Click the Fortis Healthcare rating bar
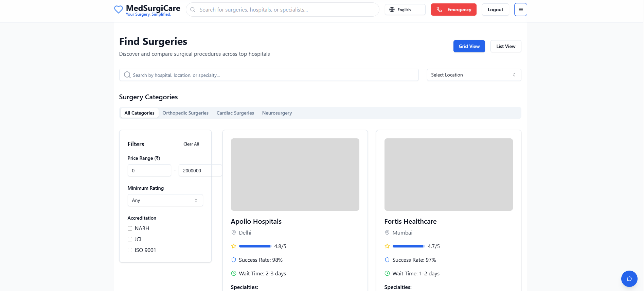Viewport: 644px width, 291px height. pos(409,246)
